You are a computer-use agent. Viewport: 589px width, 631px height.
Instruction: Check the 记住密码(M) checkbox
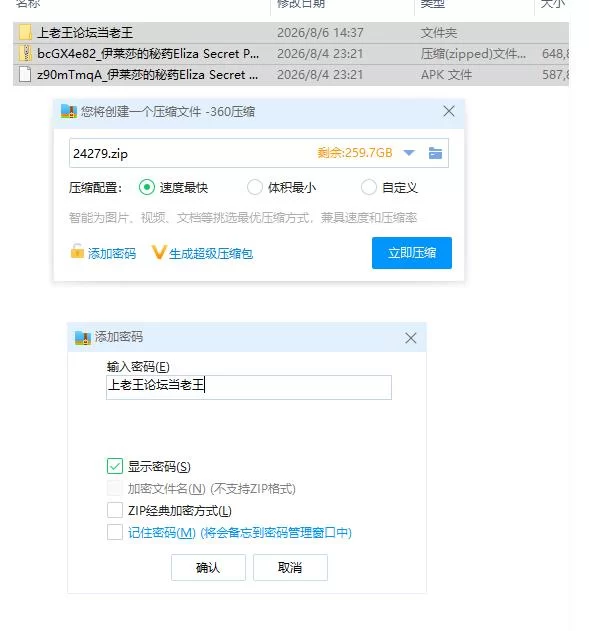pos(115,532)
